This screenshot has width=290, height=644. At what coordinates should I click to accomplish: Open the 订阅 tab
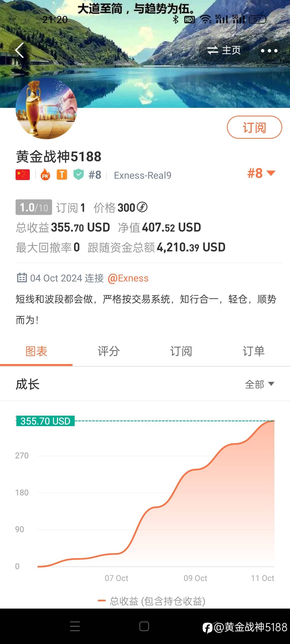181,351
